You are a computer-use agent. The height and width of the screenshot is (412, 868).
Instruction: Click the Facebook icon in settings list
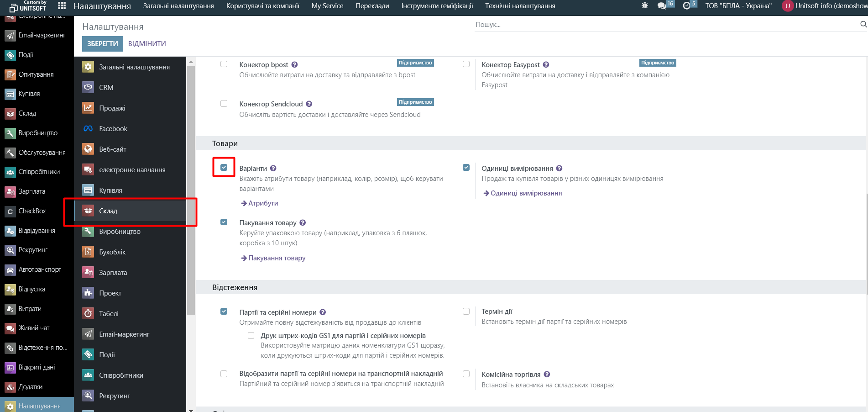pyautogui.click(x=88, y=129)
